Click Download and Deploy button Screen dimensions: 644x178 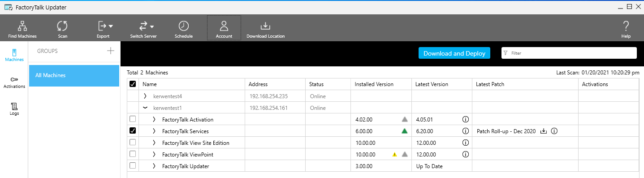(x=454, y=53)
